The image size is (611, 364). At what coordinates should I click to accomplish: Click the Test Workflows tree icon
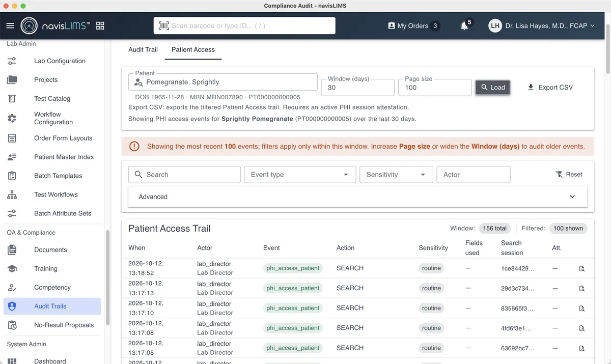coord(12,194)
